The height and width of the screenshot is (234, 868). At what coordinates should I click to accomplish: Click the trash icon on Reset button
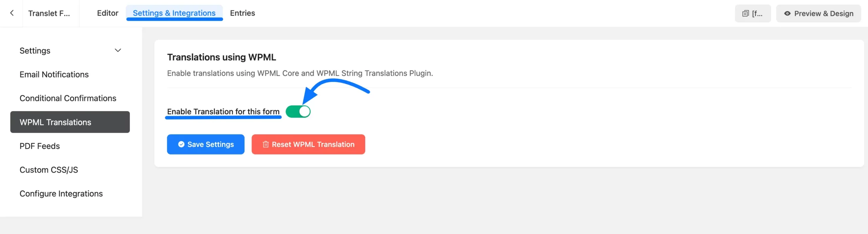click(265, 144)
